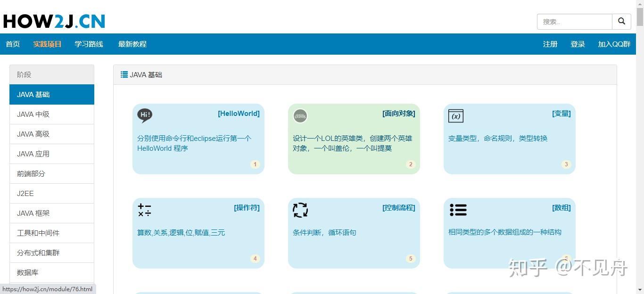Select 前端部分 in the sidebar

click(x=52, y=173)
